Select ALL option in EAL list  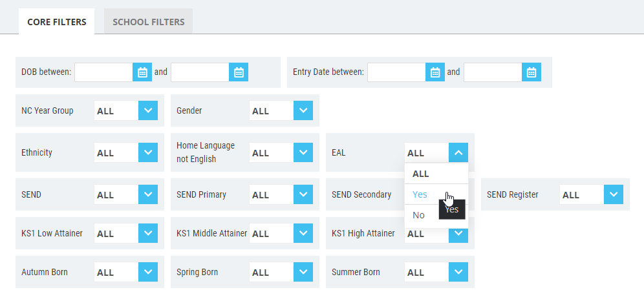(x=436, y=174)
